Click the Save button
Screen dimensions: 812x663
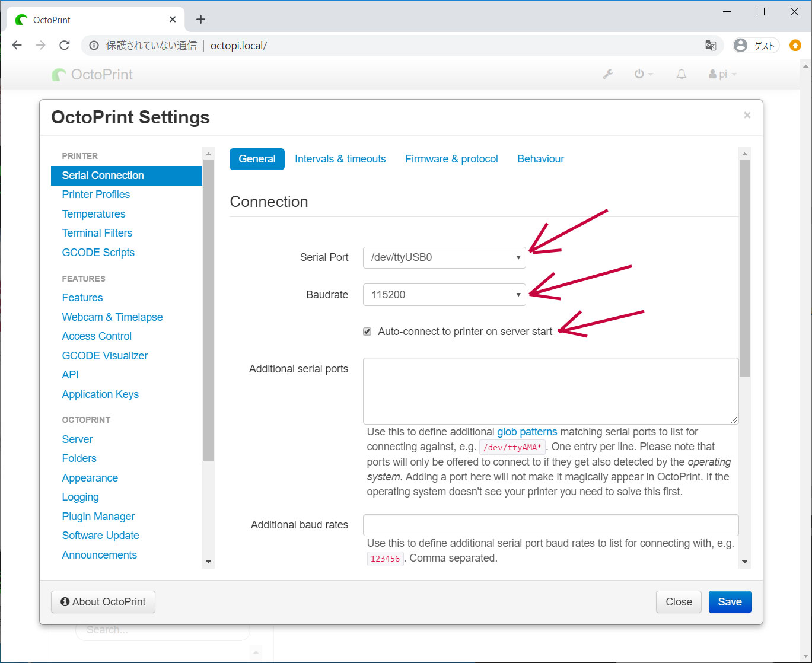pos(730,602)
